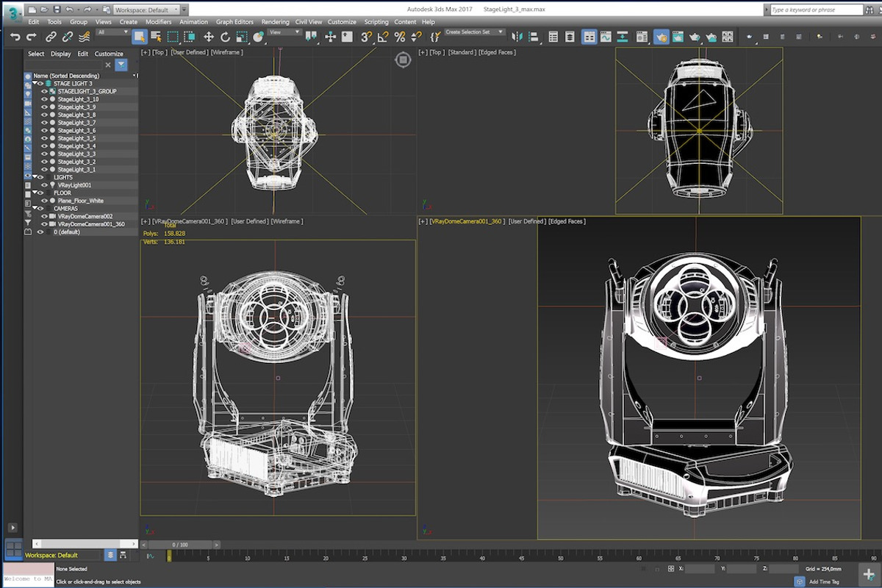This screenshot has height=588, width=882.
Task: Click Customize in Scene Explorer menu
Action: tap(110, 54)
